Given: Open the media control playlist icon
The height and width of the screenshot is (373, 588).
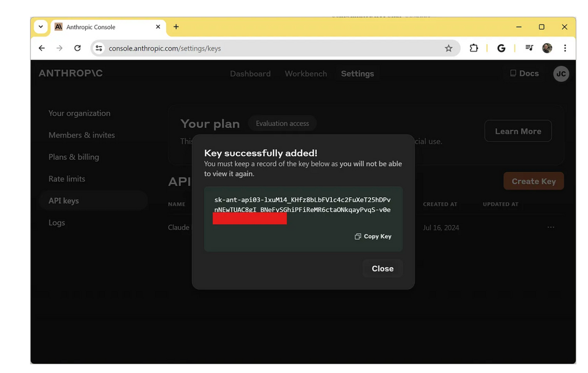Looking at the screenshot, I should click(x=529, y=48).
